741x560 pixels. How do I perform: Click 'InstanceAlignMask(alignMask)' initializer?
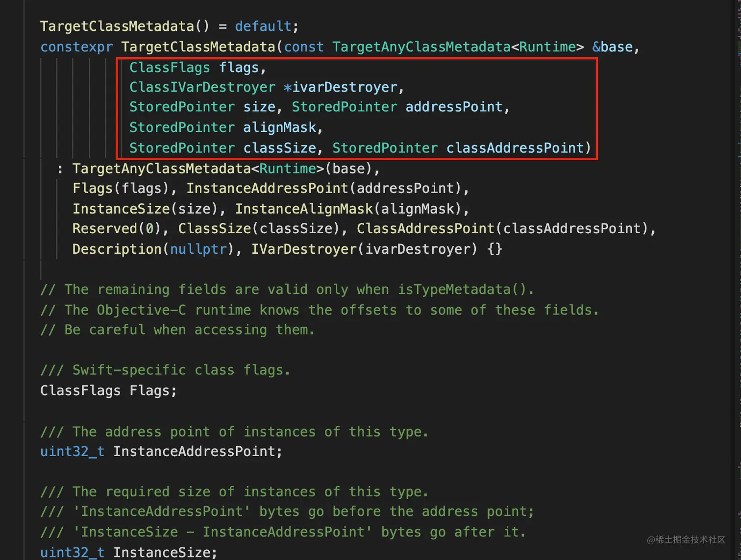click(348, 209)
